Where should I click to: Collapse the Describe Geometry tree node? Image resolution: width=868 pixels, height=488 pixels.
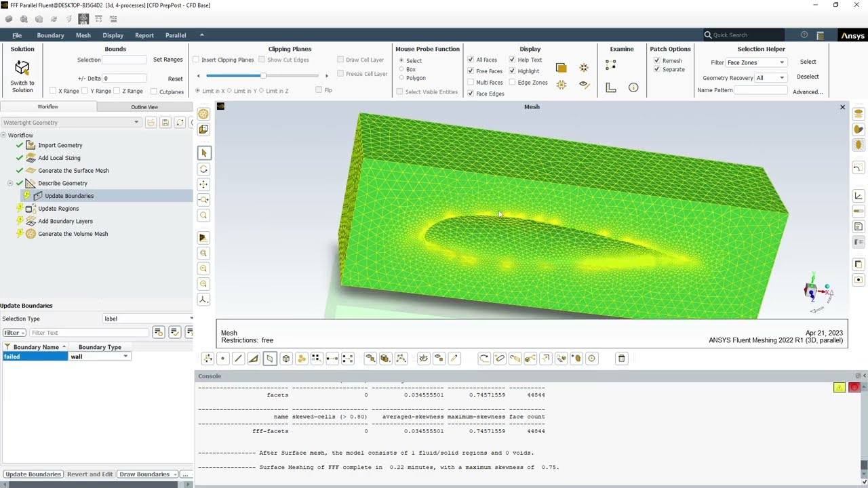point(10,184)
